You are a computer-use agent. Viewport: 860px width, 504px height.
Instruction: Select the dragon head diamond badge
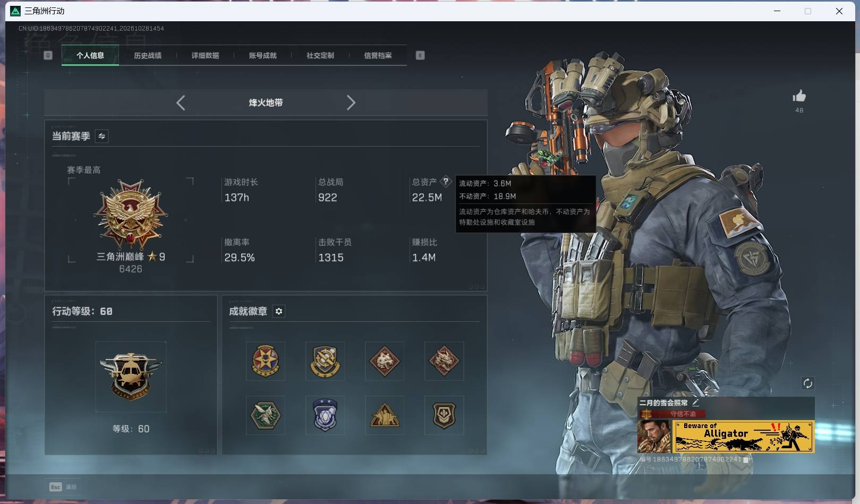click(x=444, y=361)
